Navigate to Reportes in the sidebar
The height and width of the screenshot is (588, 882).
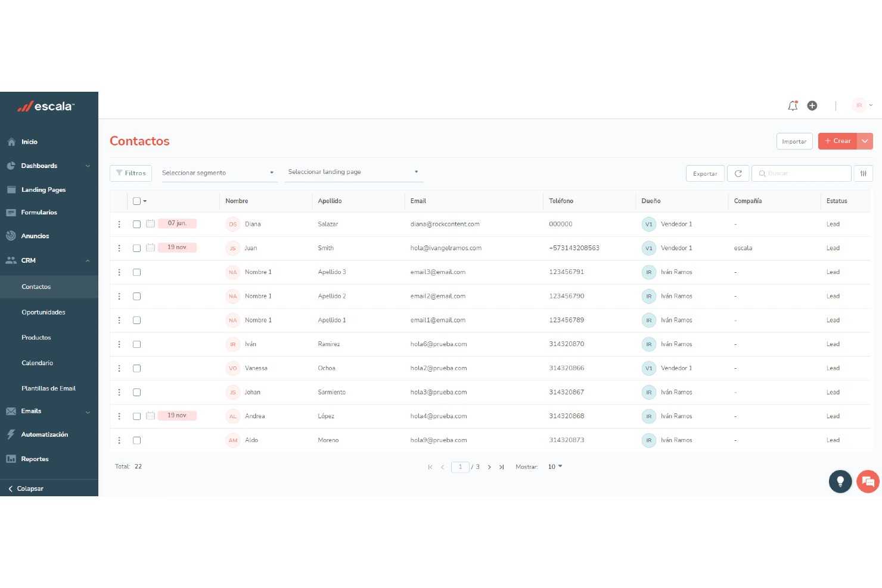pyautogui.click(x=35, y=459)
